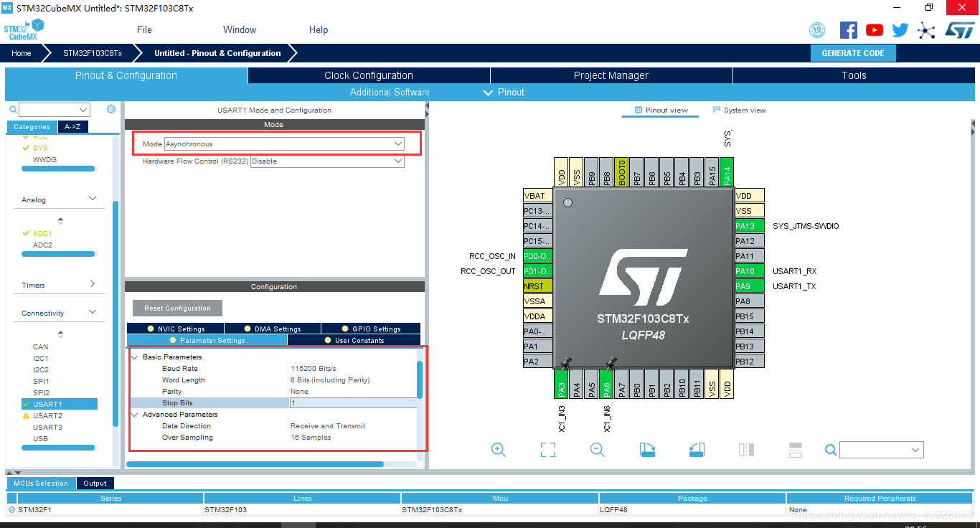Edit the Stop Bits value field
This screenshot has height=528, width=980.
pos(352,403)
